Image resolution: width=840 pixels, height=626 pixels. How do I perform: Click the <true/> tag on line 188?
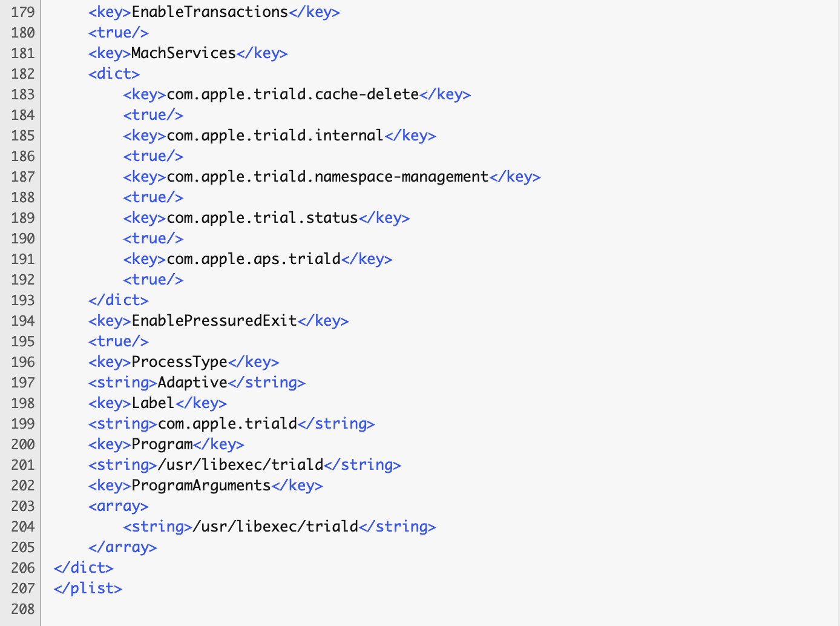click(x=154, y=197)
